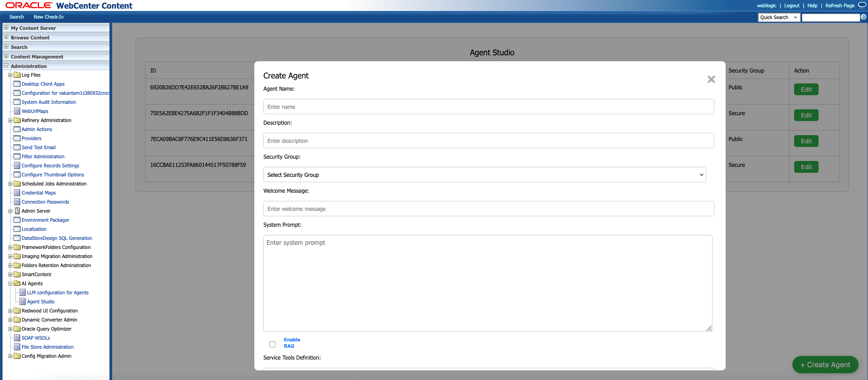Click the SOAP WSDLs document icon
Screen dimensions: 868x380
pyautogui.click(x=17, y=338)
